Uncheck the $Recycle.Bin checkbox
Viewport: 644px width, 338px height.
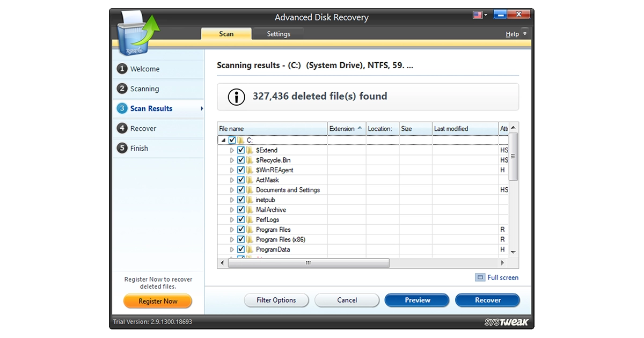click(241, 160)
